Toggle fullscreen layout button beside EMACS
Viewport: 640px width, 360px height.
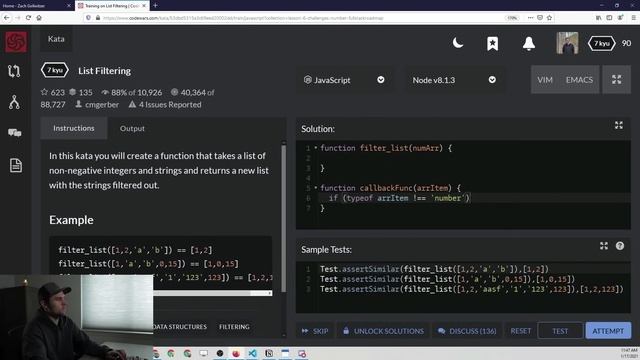click(x=616, y=80)
